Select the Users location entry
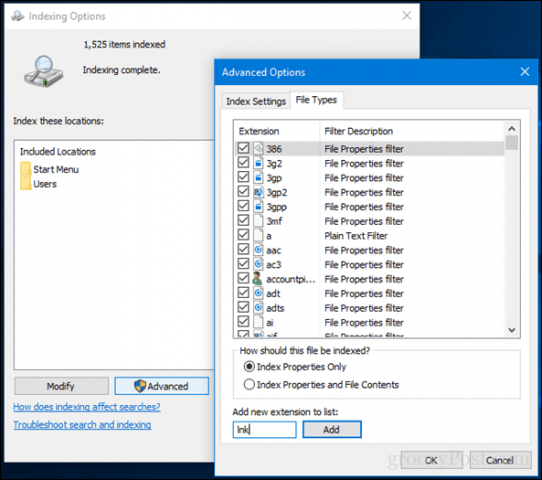 coord(38,184)
